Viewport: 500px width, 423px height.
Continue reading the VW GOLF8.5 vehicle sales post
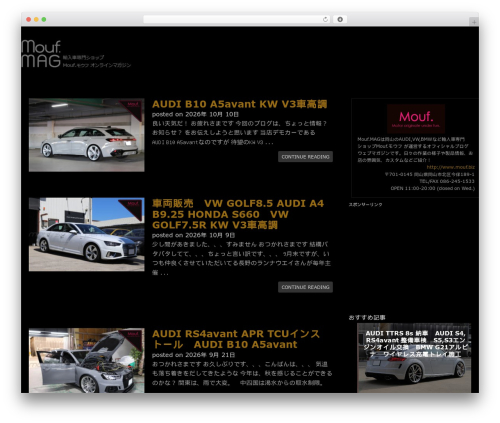305,287
